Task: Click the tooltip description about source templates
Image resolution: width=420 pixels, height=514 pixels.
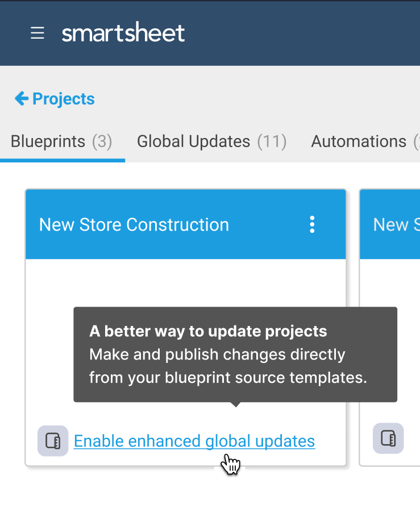Action: tap(227, 366)
